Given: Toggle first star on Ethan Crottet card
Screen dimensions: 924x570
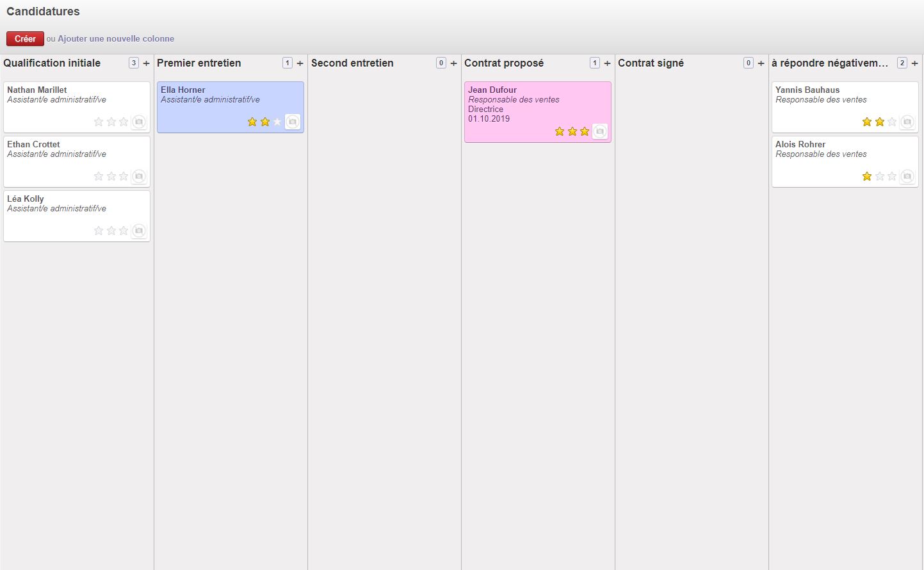Looking at the screenshot, I should 99,176.
